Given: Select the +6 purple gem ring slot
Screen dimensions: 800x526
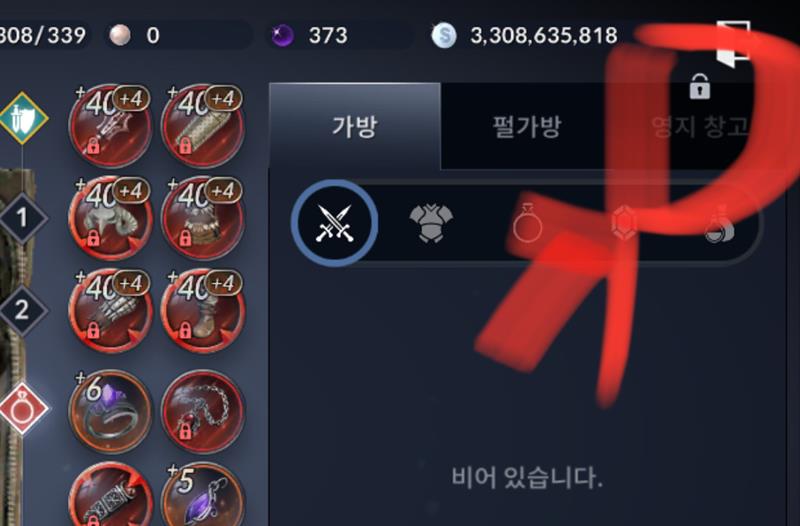Looking at the screenshot, I should pos(110,411).
